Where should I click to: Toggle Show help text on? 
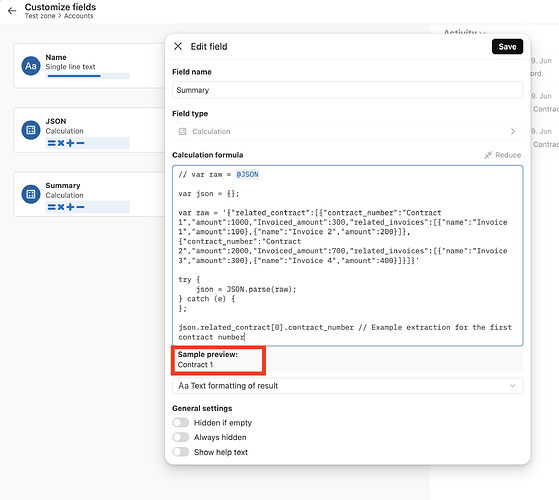[x=181, y=452]
